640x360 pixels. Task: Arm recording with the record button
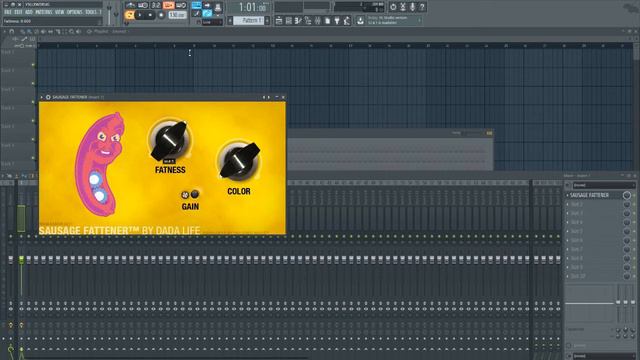(x=161, y=15)
